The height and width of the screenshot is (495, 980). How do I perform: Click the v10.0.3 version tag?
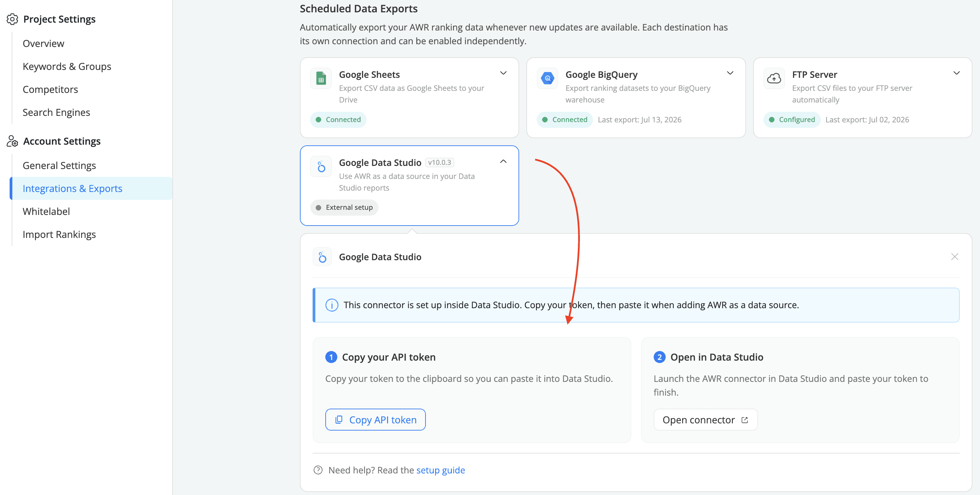[x=440, y=162]
